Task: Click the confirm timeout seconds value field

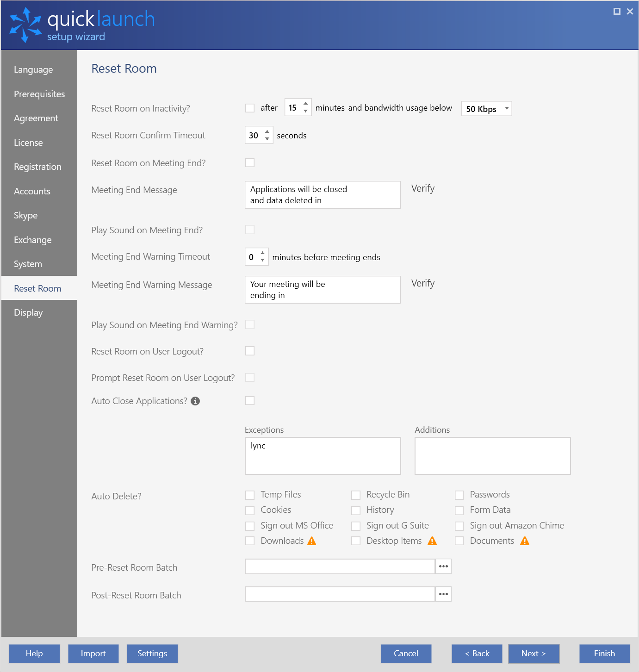Action: (x=254, y=135)
